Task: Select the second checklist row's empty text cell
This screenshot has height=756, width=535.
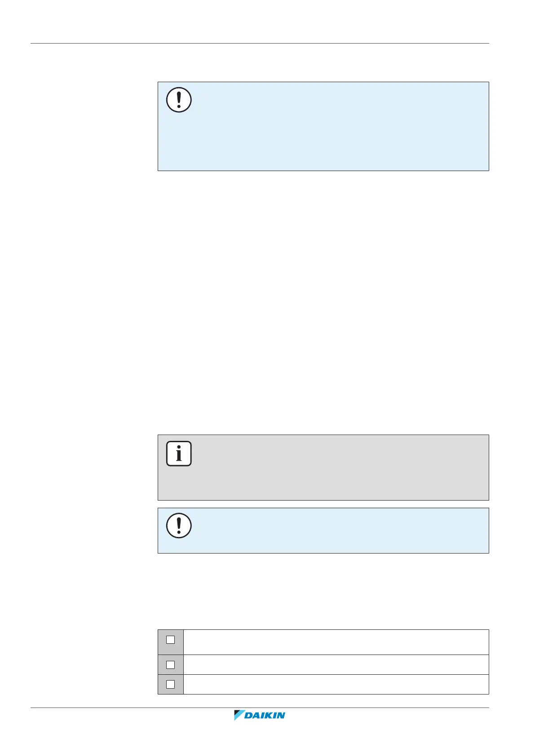Action: (336, 664)
